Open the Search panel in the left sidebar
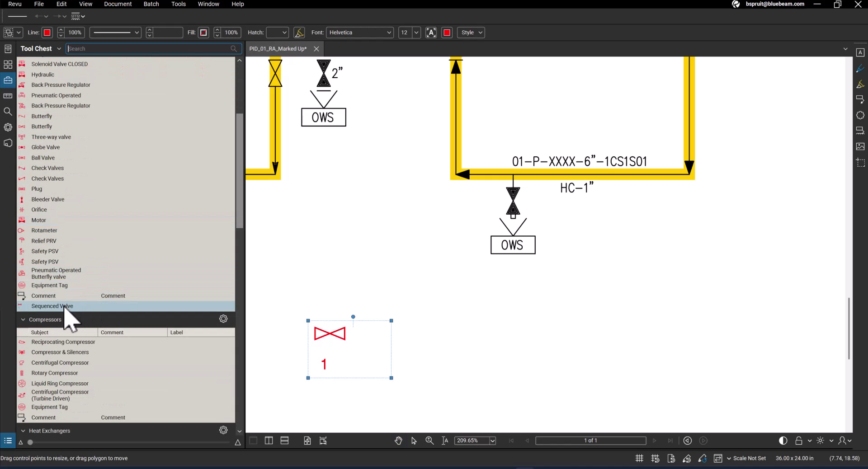 click(8, 111)
